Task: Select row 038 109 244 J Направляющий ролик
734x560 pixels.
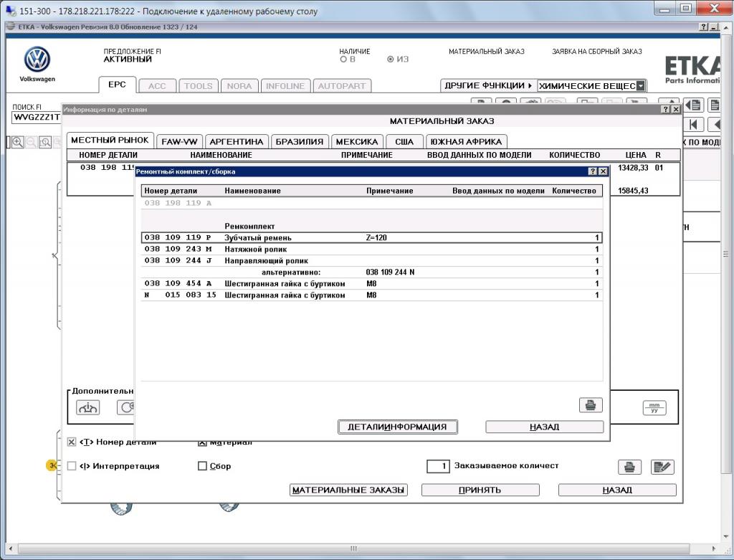Action: point(372,260)
